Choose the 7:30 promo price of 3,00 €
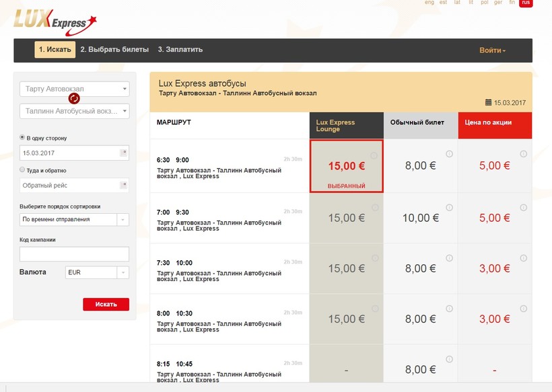Viewport: 552px width, 392px height. pyautogui.click(x=494, y=268)
